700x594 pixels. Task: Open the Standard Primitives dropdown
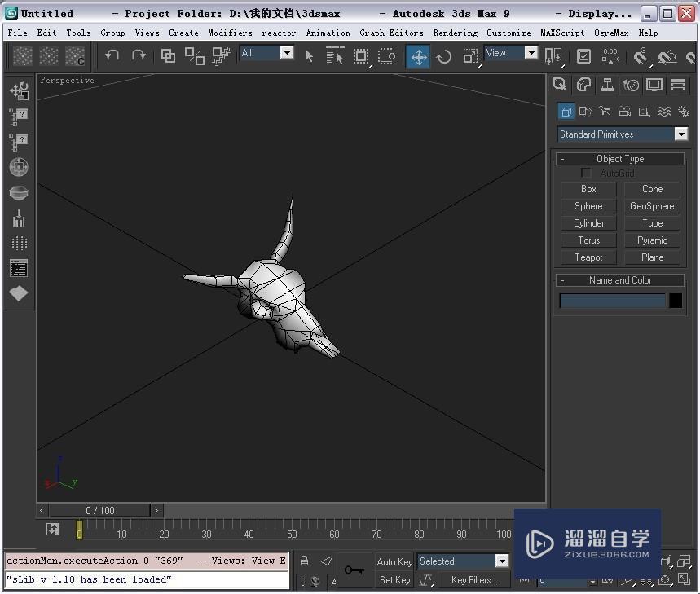[680, 134]
